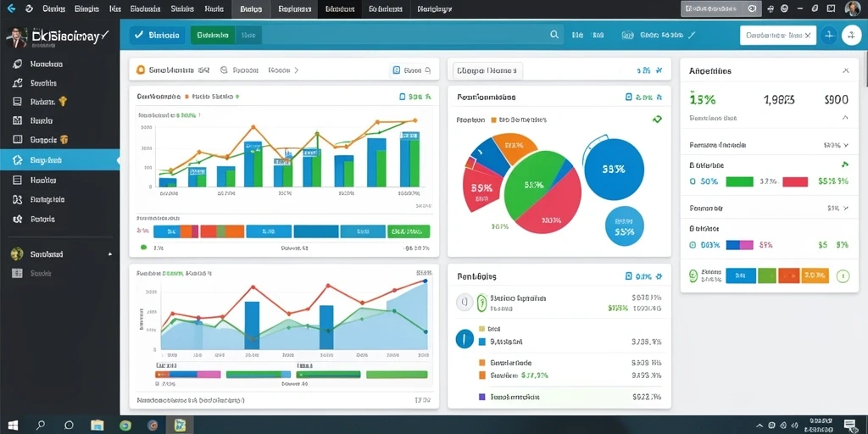Screen dimensions: 868x434
Task: Click boxed blue-icon button in left toolbar card
Action: click(411, 70)
